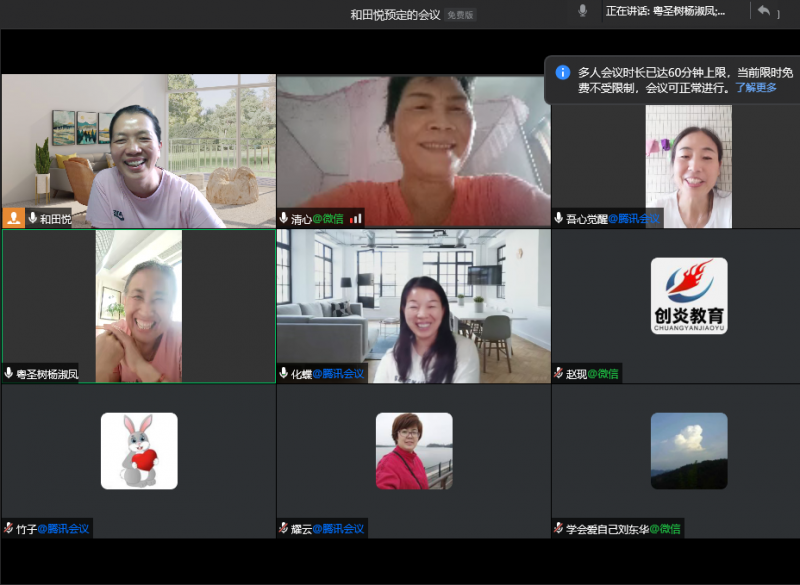Open the 了解更多 link in notification

756,88
